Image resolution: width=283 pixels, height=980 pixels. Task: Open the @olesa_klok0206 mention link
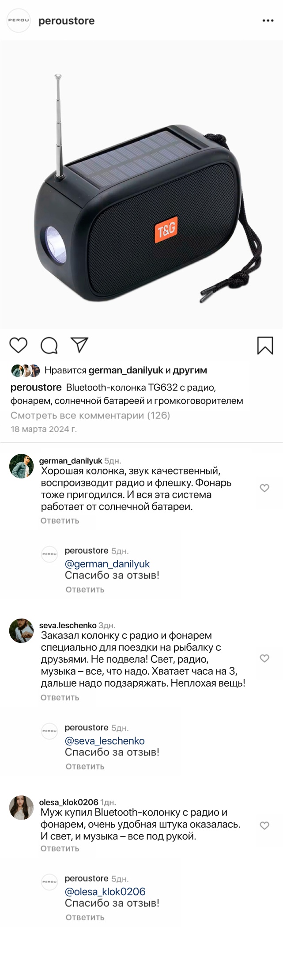(x=105, y=892)
